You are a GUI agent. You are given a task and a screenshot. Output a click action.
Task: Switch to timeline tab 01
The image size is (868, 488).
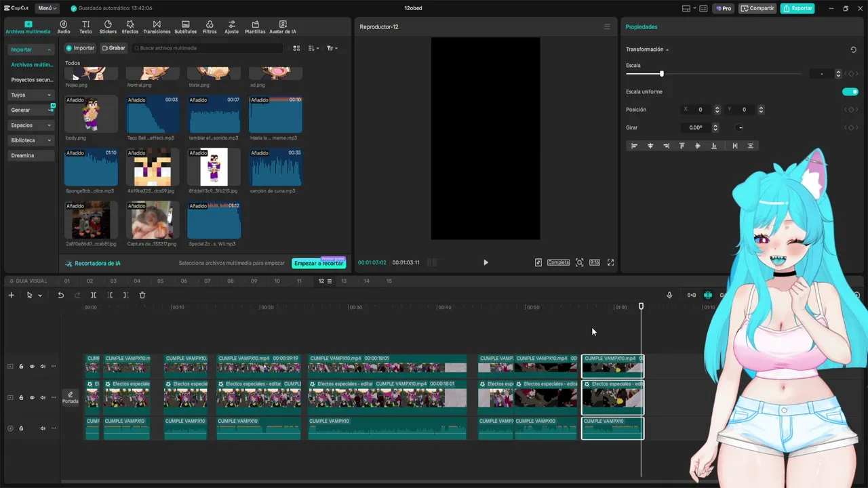[x=66, y=281]
